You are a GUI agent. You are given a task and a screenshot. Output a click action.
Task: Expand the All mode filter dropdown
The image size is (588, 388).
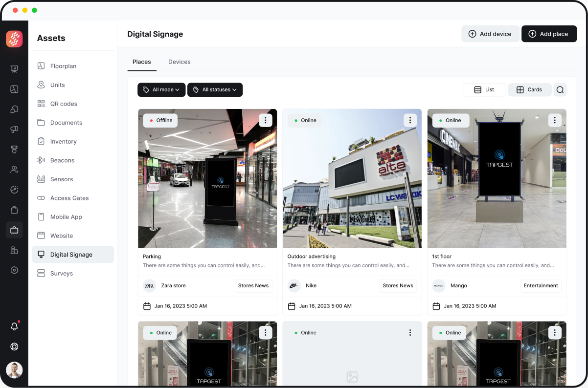(x=161, y=89)
